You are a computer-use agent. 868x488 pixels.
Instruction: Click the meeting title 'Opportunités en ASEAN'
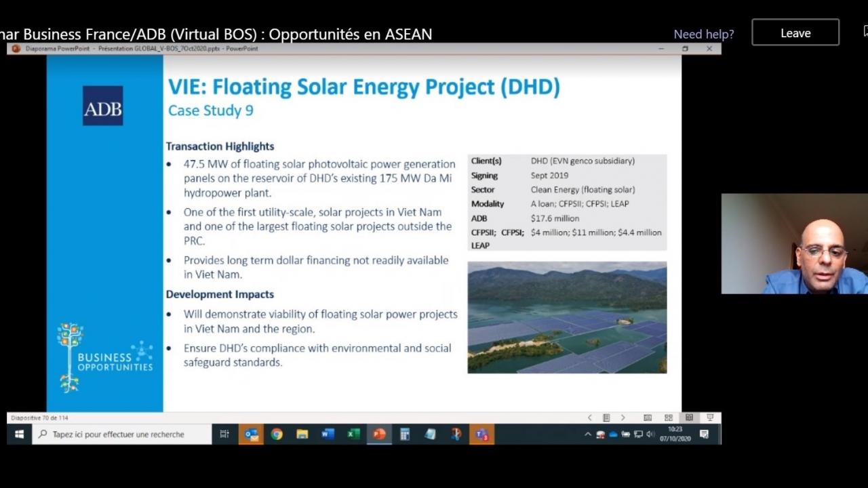[x=351, y=34]
